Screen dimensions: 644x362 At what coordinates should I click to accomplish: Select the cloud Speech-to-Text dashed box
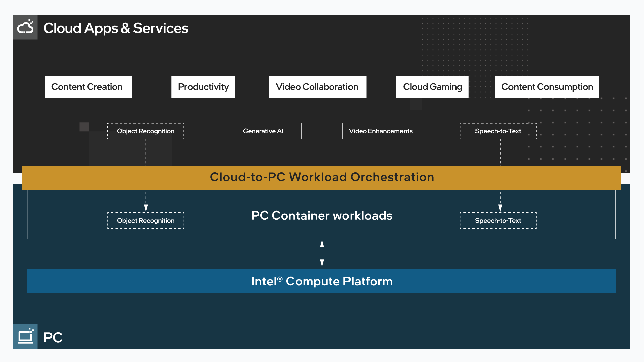(x=498, y=131)
